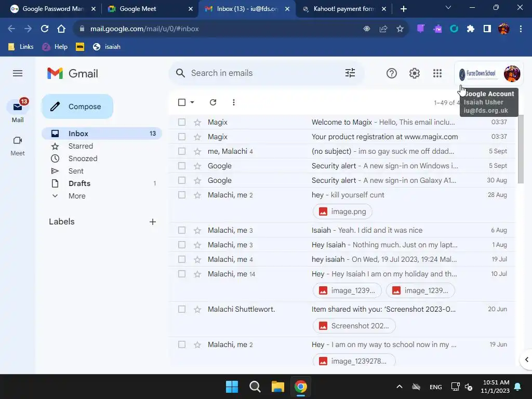Open the image.png attachment chip
This screenshot has height=399, width=532.
tap(342, 212)
